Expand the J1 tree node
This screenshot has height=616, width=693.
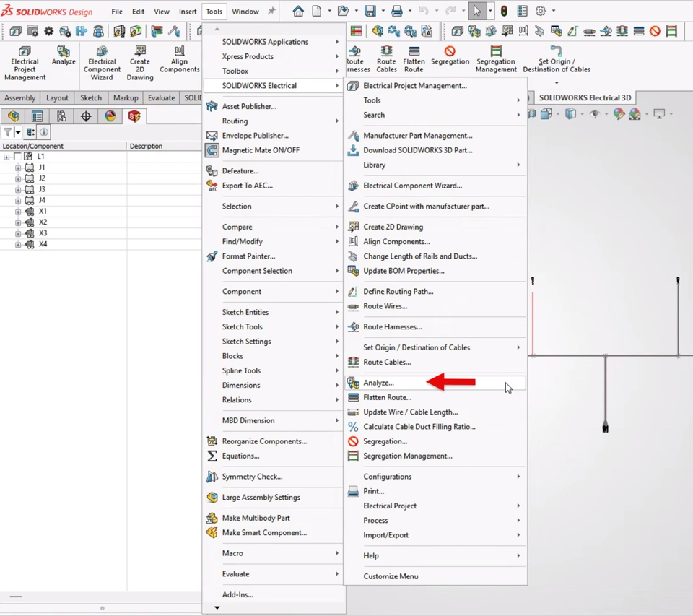17,168
